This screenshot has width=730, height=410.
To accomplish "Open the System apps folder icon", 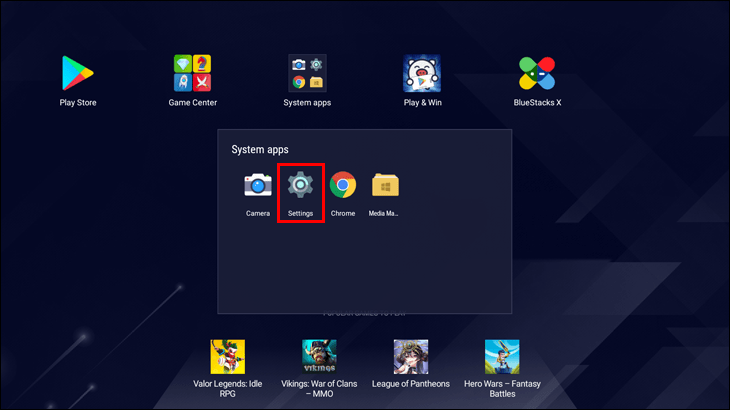I will point(307,73).
